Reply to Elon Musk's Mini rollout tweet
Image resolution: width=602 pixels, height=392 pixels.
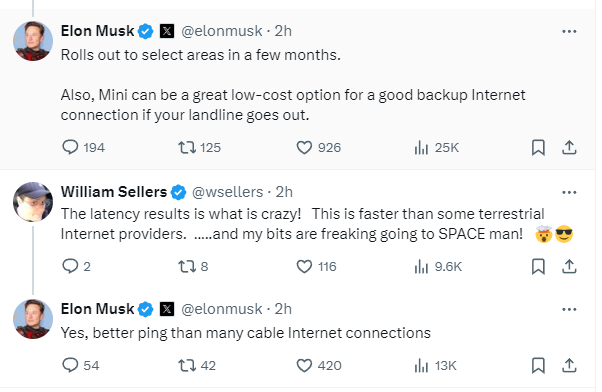pos(83,147)
